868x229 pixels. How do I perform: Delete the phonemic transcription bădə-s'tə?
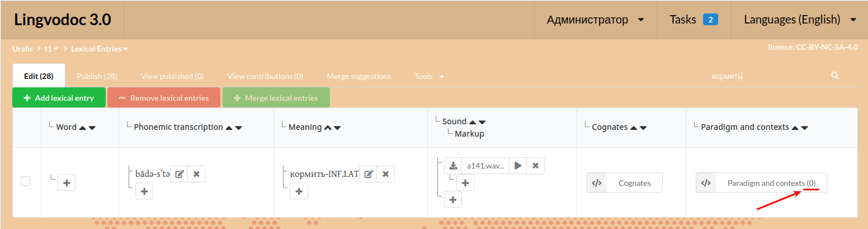pos(196,174)
